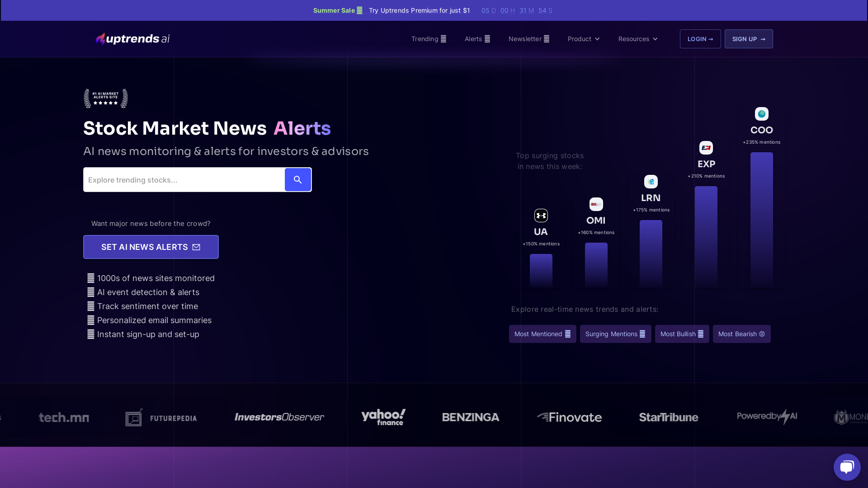Click SET AI NEWS ALERTS button

(x=151, y=247)
